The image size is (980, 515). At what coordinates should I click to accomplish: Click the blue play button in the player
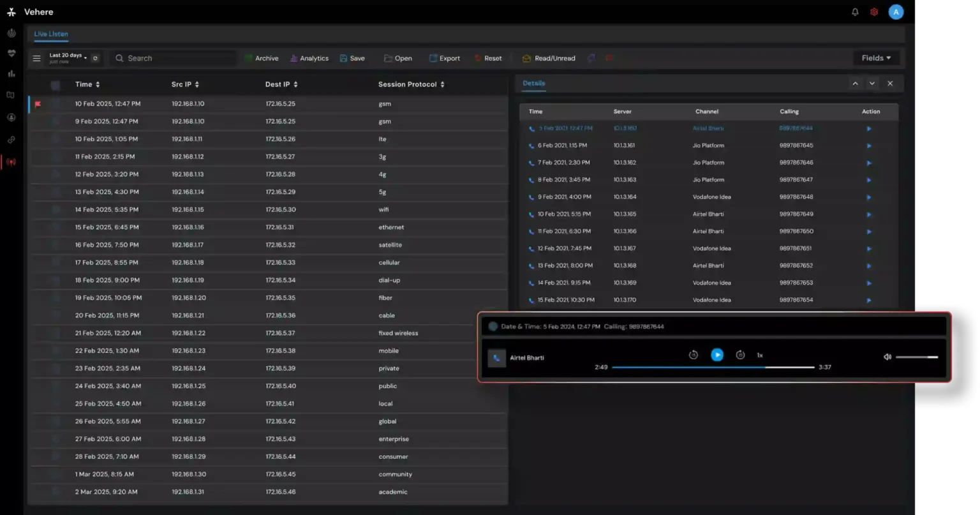pyautogui.click(x=717, y=355)
